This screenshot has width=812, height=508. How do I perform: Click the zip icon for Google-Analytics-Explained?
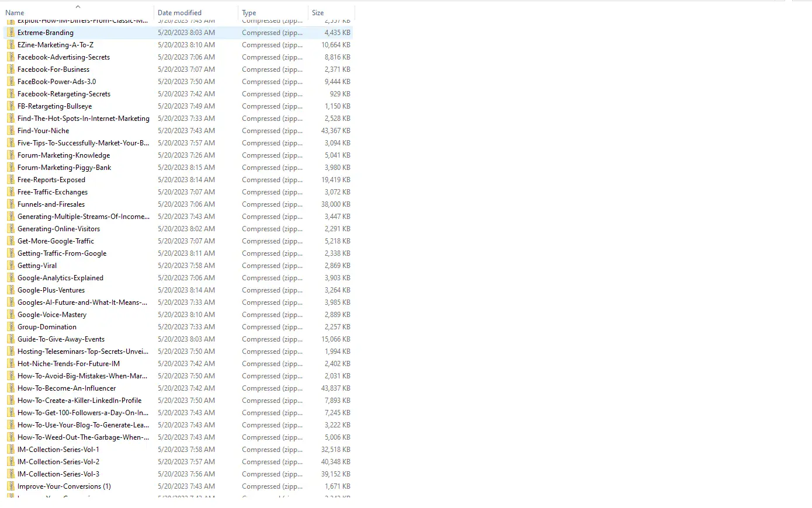[11, 278]
